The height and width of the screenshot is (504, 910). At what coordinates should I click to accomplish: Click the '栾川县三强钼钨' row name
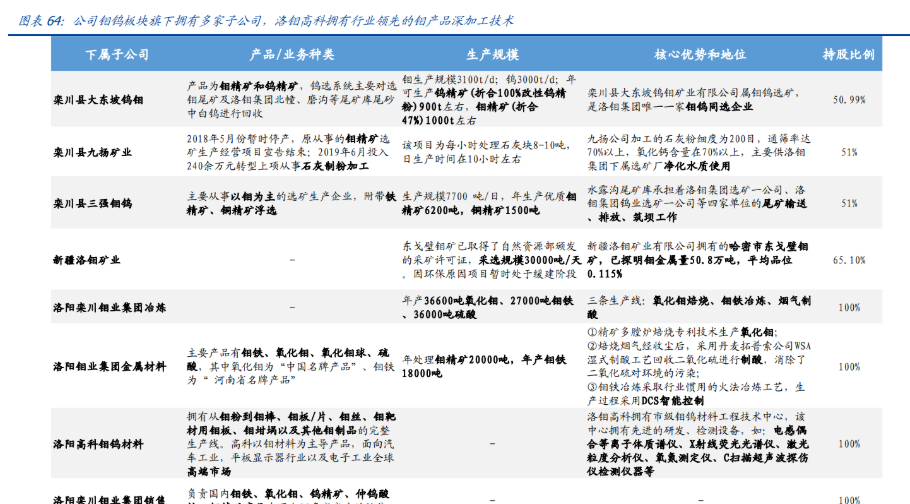coord(92,204)
